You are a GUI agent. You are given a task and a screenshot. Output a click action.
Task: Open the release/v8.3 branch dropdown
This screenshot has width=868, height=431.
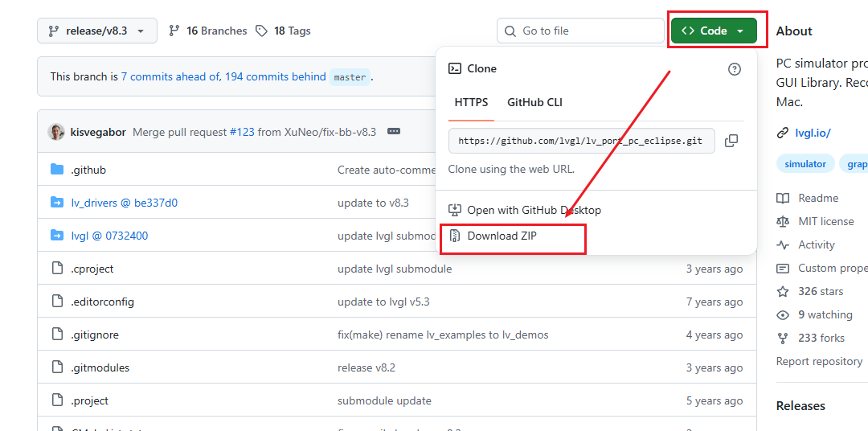click(x=97, y=31)
